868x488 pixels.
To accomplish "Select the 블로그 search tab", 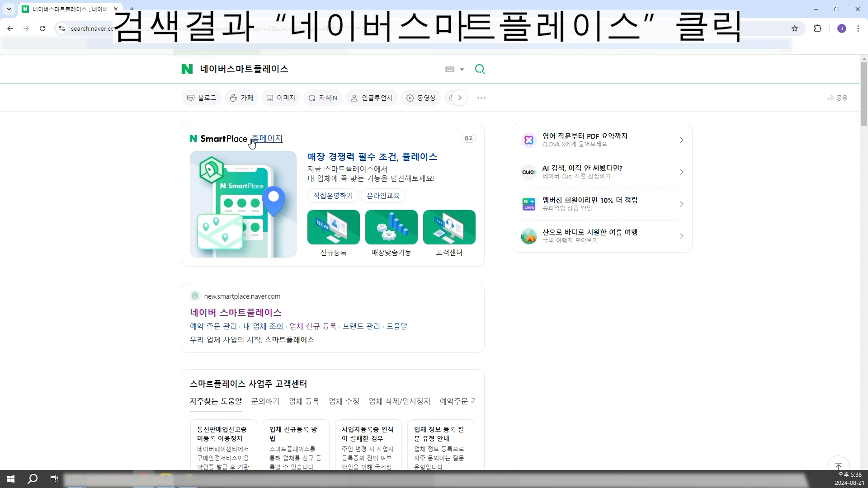I will (202, 98).
